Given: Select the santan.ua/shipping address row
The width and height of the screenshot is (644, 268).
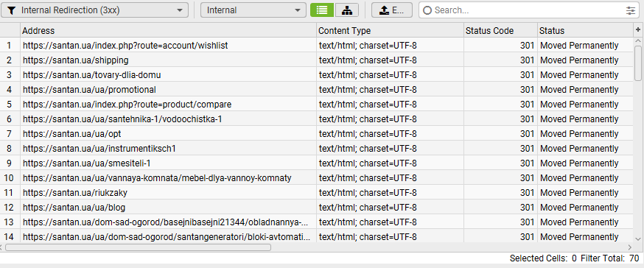Looking at the screenshot, I should pos(316,60).
